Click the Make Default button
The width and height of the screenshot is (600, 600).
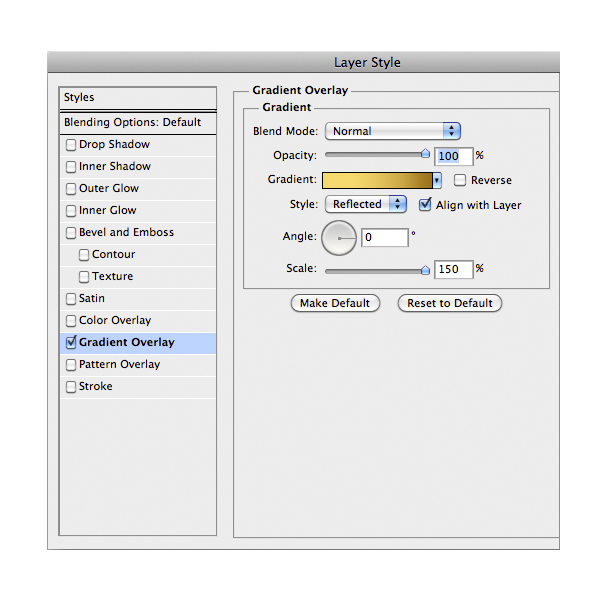(x=335, y=303)
